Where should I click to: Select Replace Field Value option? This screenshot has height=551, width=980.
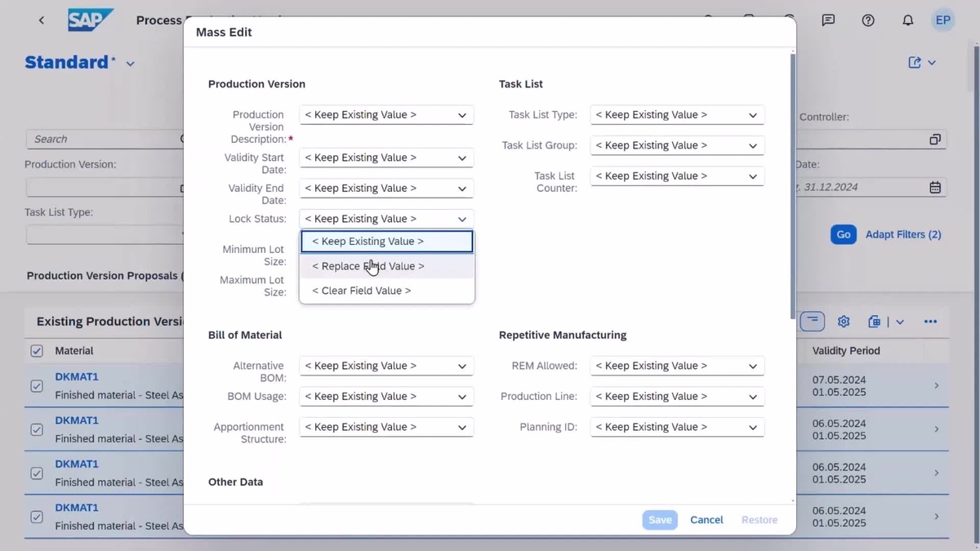pos(386,265)
